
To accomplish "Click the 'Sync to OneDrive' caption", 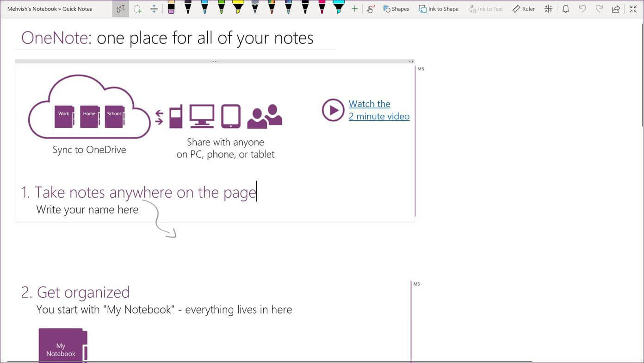I will 89,150.
